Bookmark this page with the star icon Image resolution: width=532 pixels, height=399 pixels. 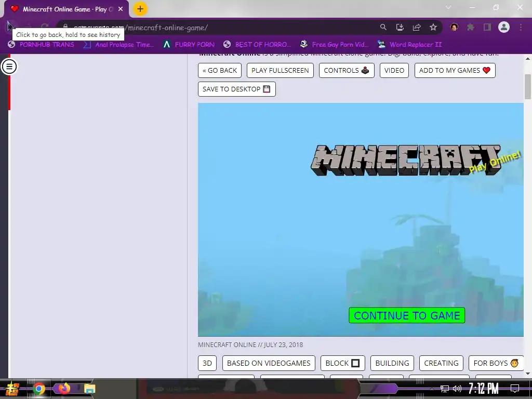[x=433, y=27]
